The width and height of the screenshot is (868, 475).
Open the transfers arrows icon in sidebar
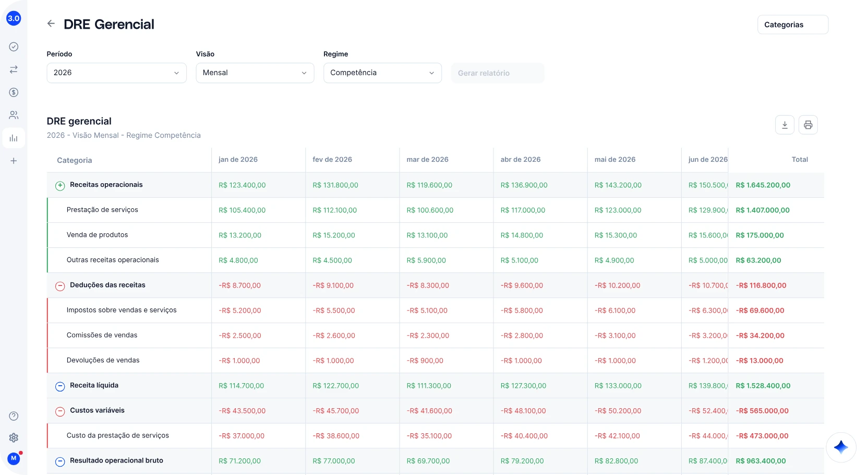(x=14, y=69)
